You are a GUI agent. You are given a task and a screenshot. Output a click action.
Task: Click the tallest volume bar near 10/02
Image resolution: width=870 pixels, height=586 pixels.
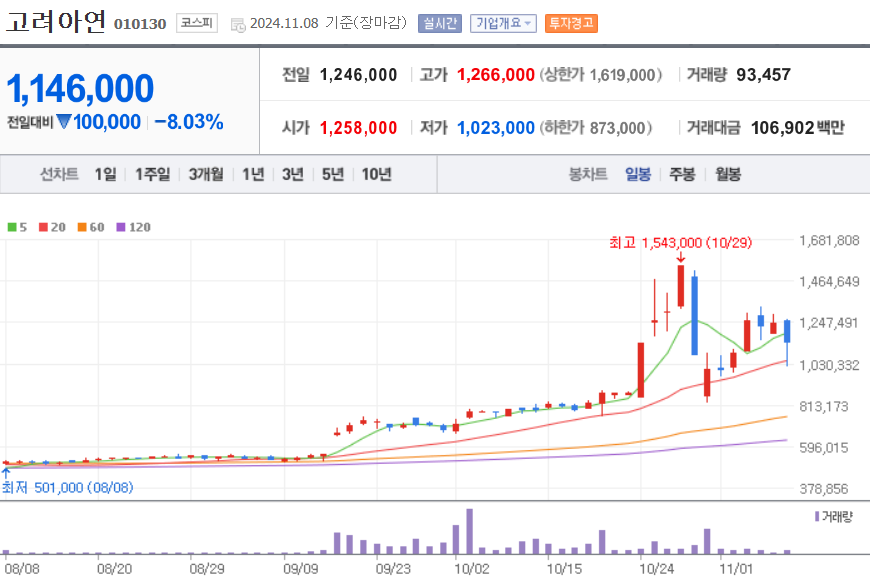tap(469, 531)
